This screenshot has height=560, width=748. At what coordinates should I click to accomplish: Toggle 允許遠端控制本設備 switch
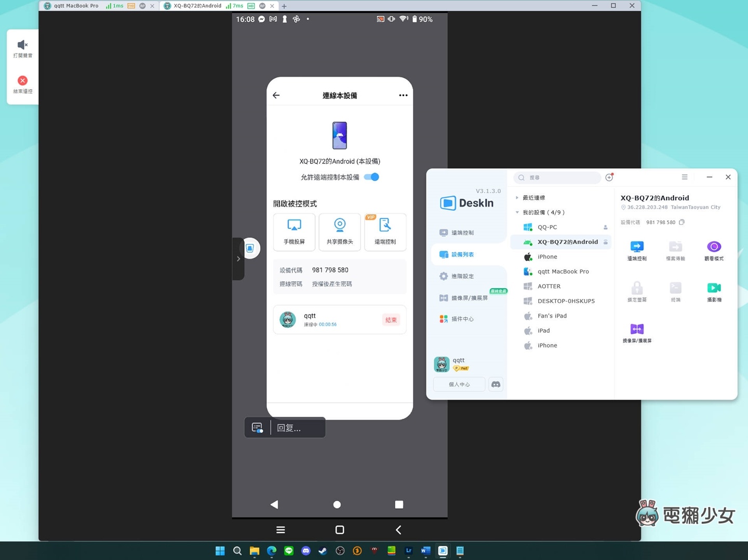pyautogui.click(x=371, y=177)
